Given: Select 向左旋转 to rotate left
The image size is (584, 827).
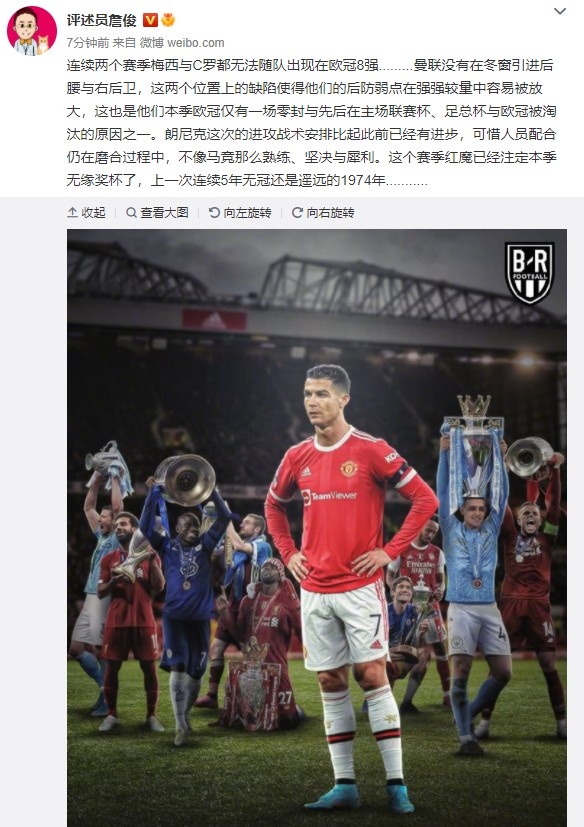Looking at the screenshot, I should pyautogui.click(x=247, y=213).
